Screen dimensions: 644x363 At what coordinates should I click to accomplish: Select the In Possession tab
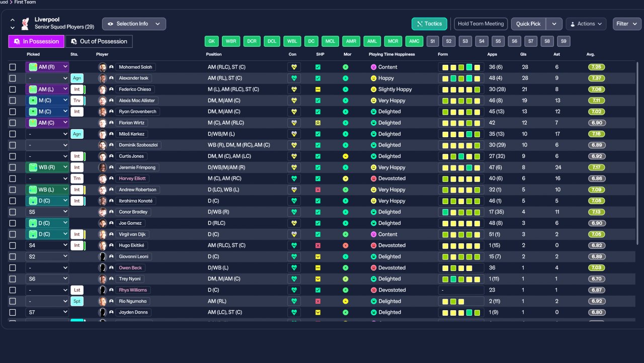[x=36, y=41]
